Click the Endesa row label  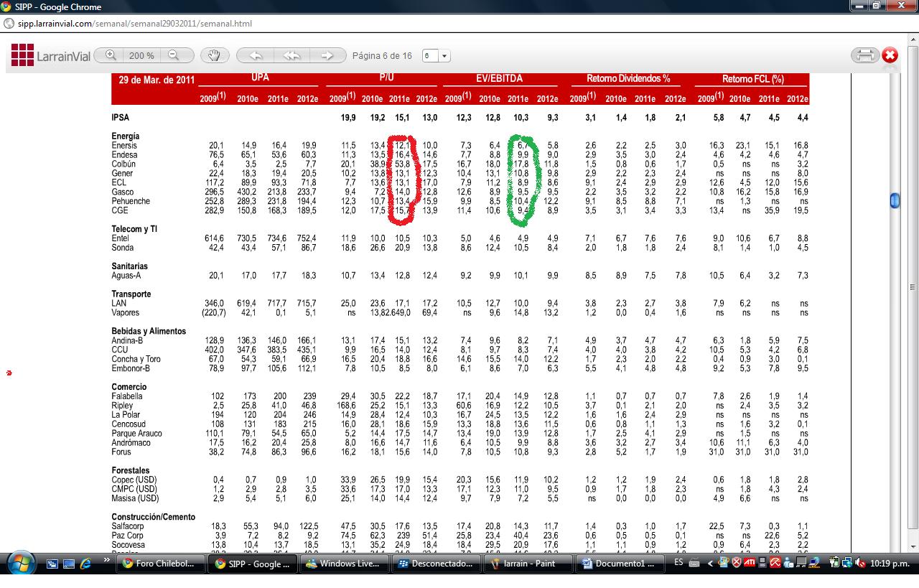(x=124, y=154)
